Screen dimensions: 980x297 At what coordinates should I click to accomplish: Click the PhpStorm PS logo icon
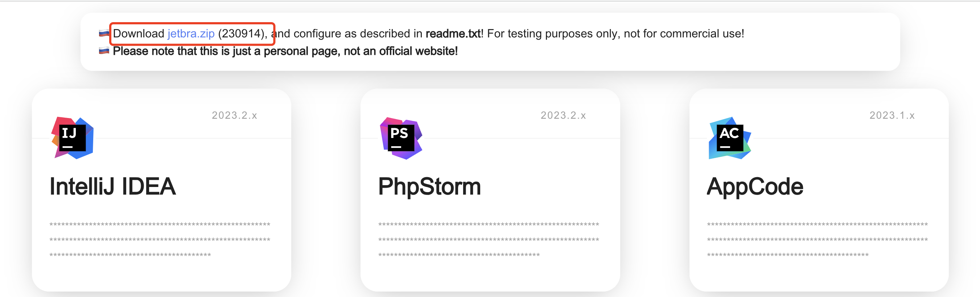(x=401, y=138)
